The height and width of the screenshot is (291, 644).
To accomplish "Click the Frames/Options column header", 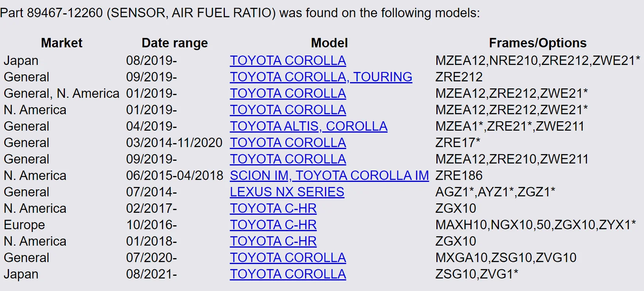I will click(x=538, y=43).
